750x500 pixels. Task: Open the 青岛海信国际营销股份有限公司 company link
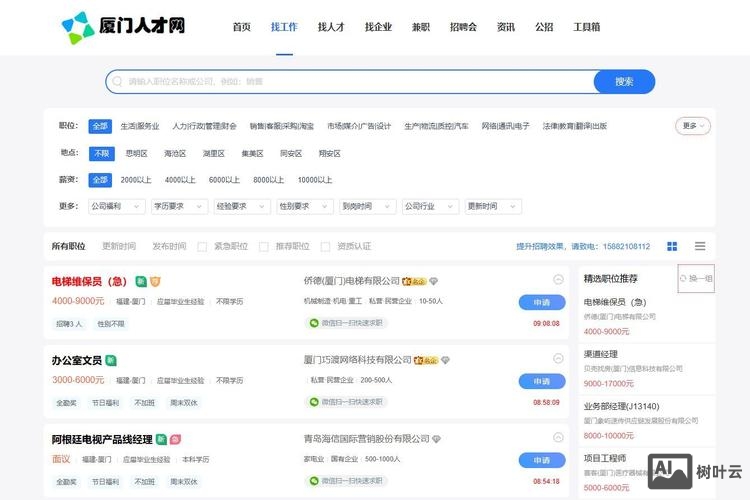366,439
